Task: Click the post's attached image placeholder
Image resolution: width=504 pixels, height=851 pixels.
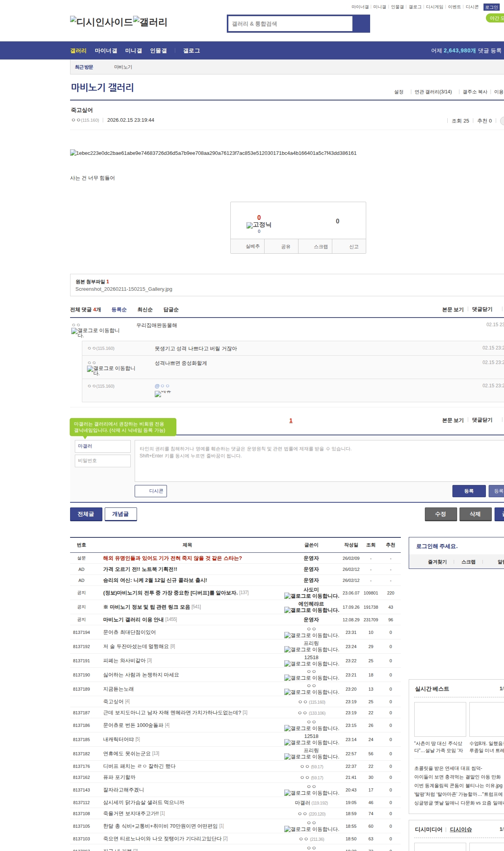Action: click(213, 153)
